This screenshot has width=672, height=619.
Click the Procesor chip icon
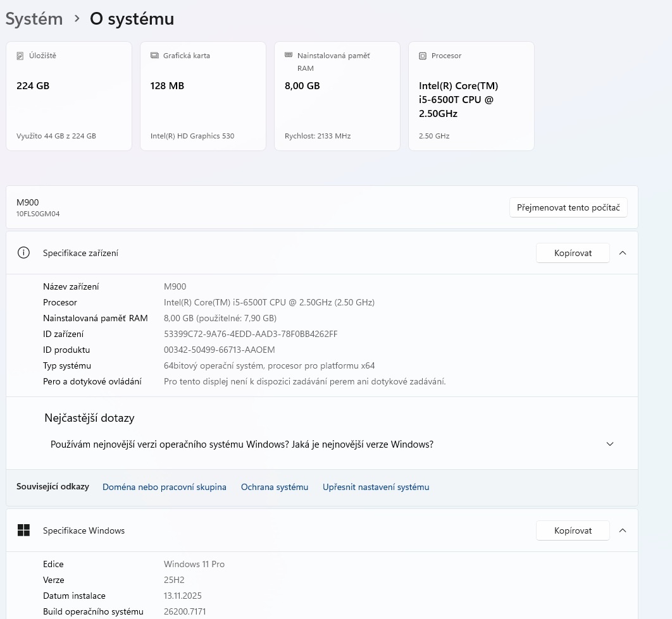tap(423, 56)
